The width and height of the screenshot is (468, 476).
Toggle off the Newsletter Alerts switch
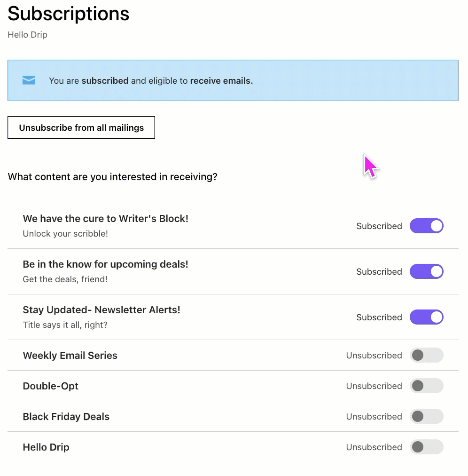tap(426, 317)
